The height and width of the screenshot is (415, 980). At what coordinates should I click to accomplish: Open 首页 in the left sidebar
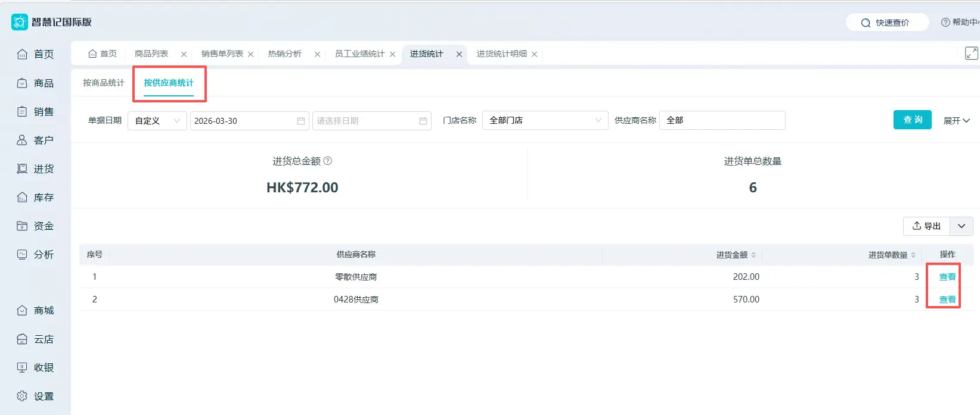[35, 54]
